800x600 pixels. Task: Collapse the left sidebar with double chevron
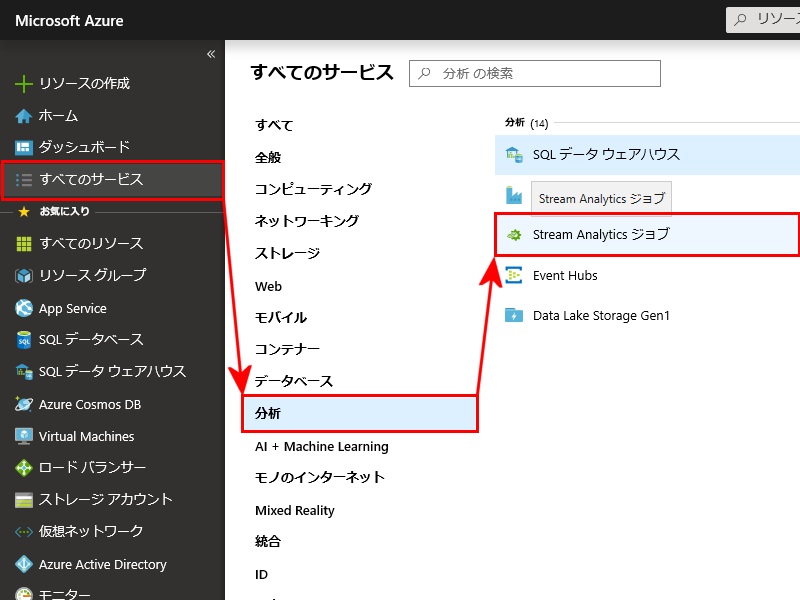(211, 54)
